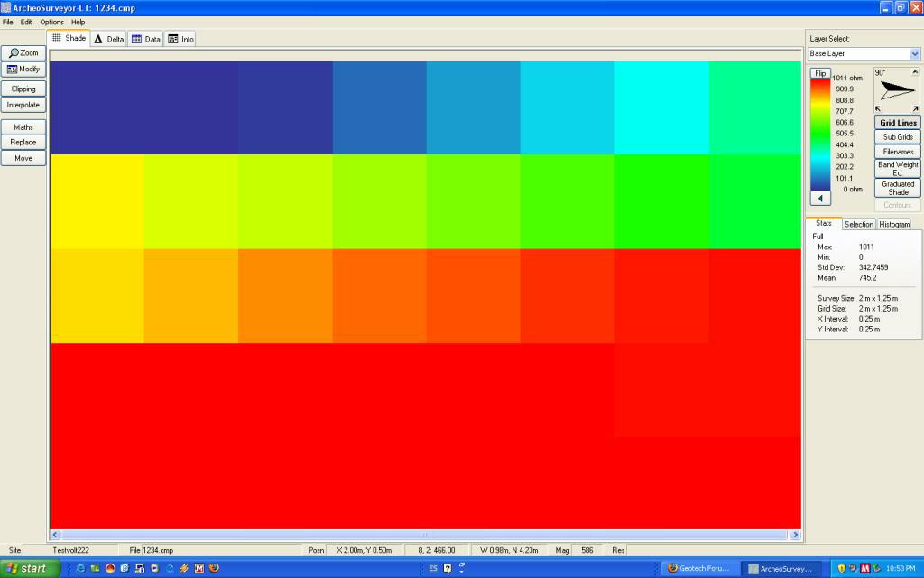924x578 pixels.
Task: Click the language bar help icon
Action: (x=448, y=568)
